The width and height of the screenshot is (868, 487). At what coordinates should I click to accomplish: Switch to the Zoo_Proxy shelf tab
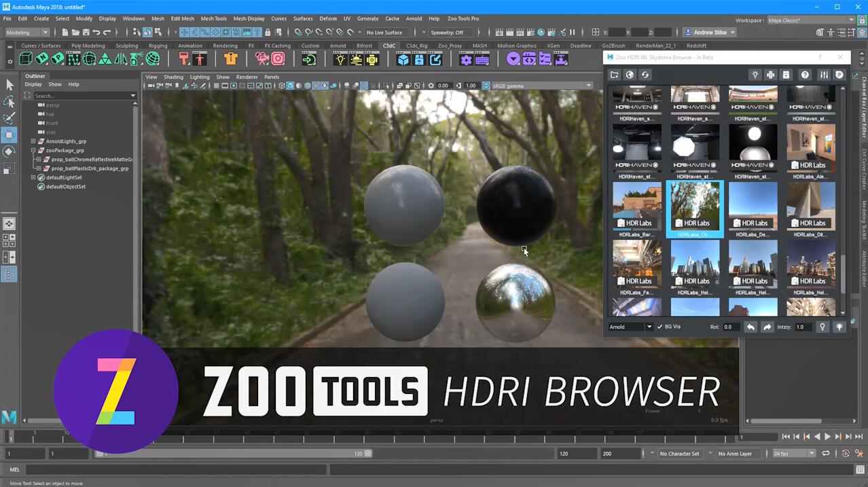tap(450, 46)
